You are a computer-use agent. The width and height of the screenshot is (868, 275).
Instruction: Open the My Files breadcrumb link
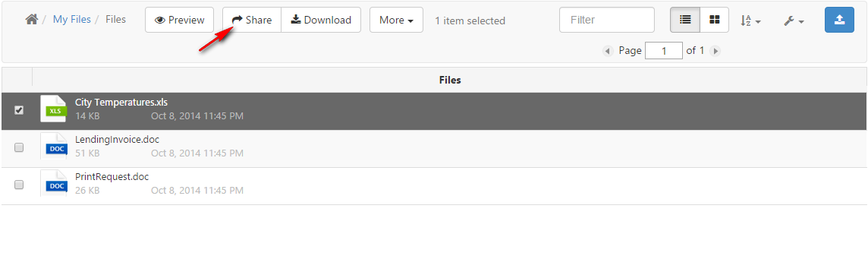[72, 20]
